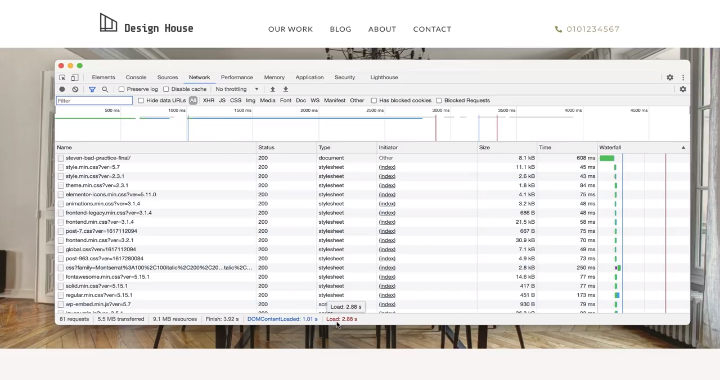Toggle the device toolbar icon
This screenshot has height=380, width=720.
pyautogui.click(x=74, y=78)
